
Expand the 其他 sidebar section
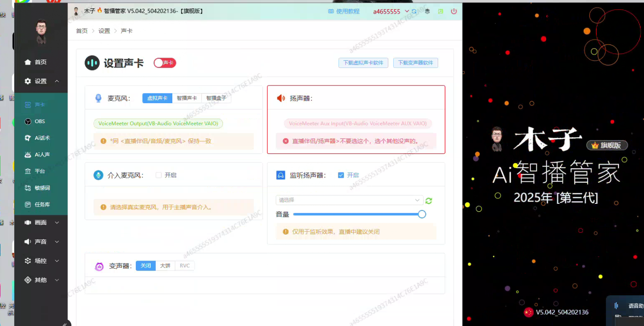tap(57, 280)
